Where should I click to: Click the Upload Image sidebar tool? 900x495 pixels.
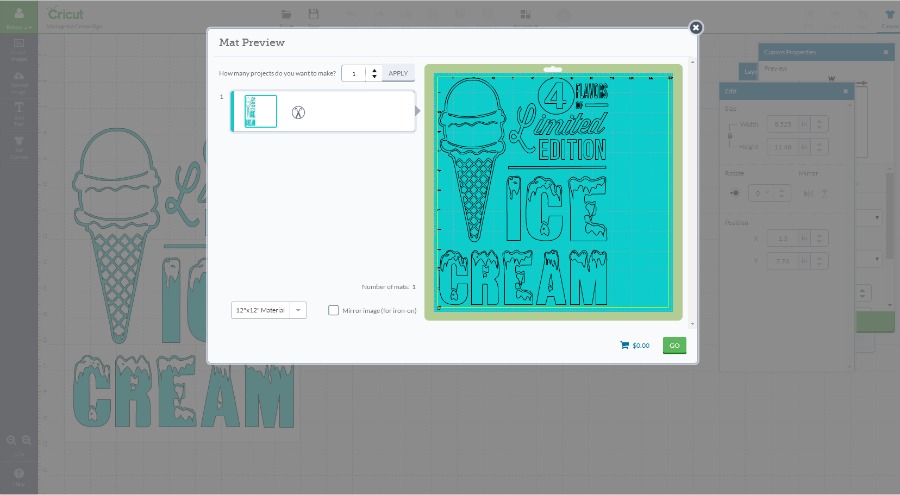point(19,83)
